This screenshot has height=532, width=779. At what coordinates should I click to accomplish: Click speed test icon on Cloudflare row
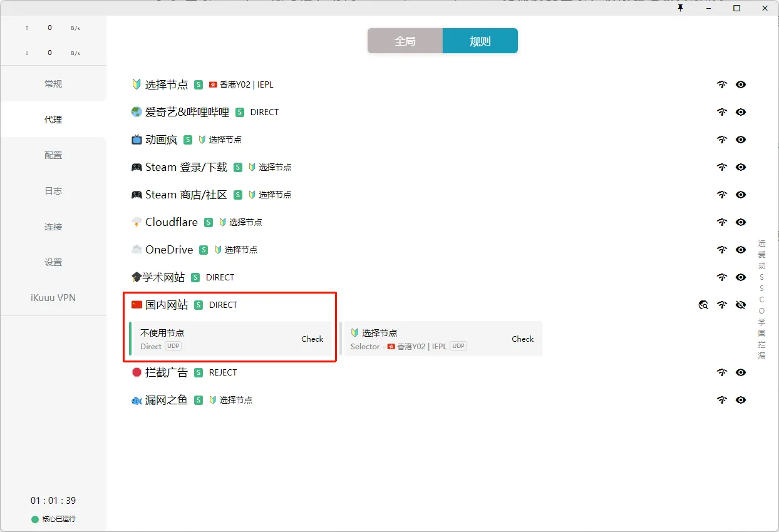coord(722,222)
